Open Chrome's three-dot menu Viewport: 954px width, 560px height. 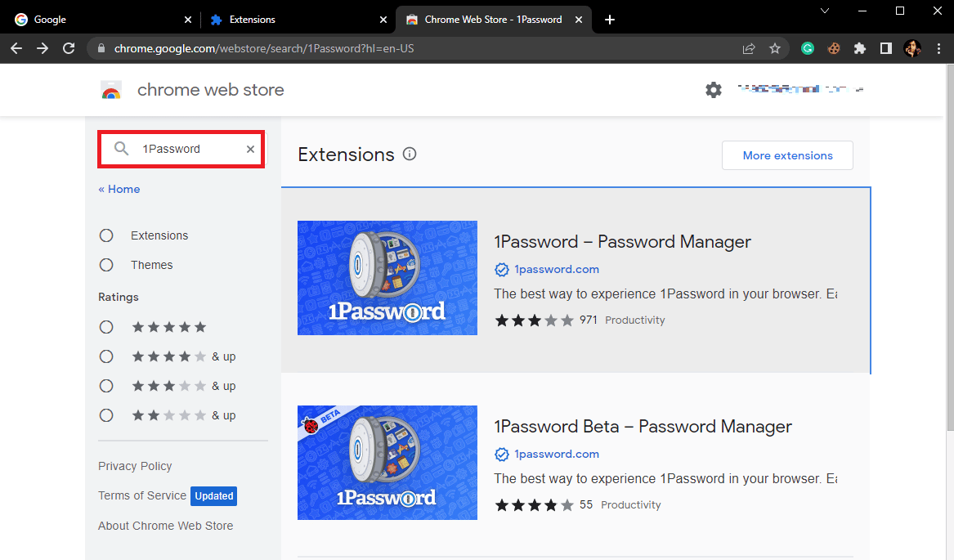pyautogui.click(x=938, y=49)
